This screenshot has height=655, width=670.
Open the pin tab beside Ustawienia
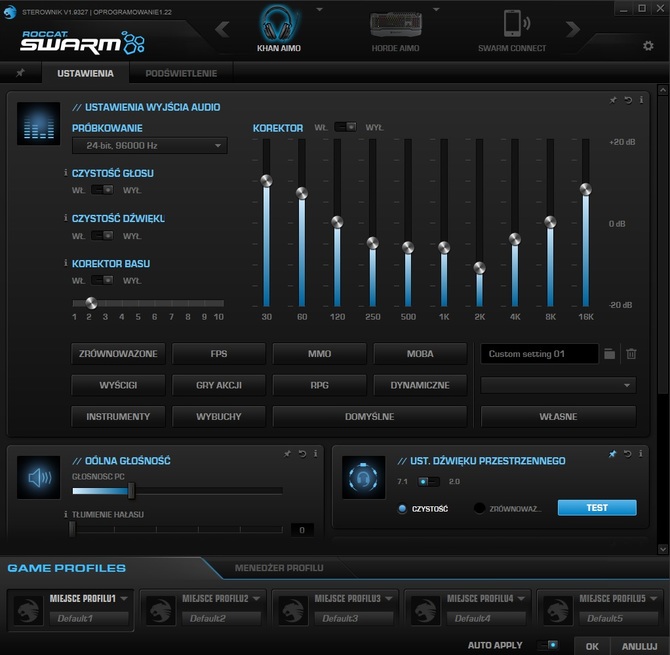20,73
